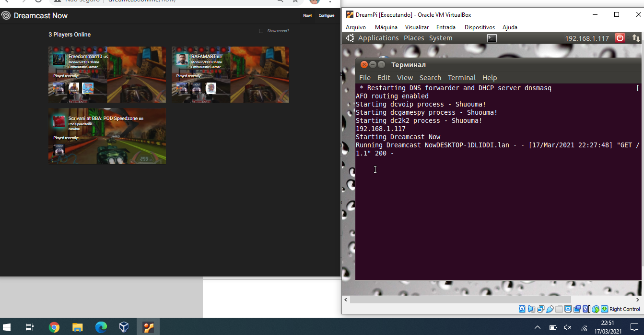Select Freedomman10's second recently played game cover
Image resolution: width=644 pixels, height=335 pixels.
pos(74,88)
